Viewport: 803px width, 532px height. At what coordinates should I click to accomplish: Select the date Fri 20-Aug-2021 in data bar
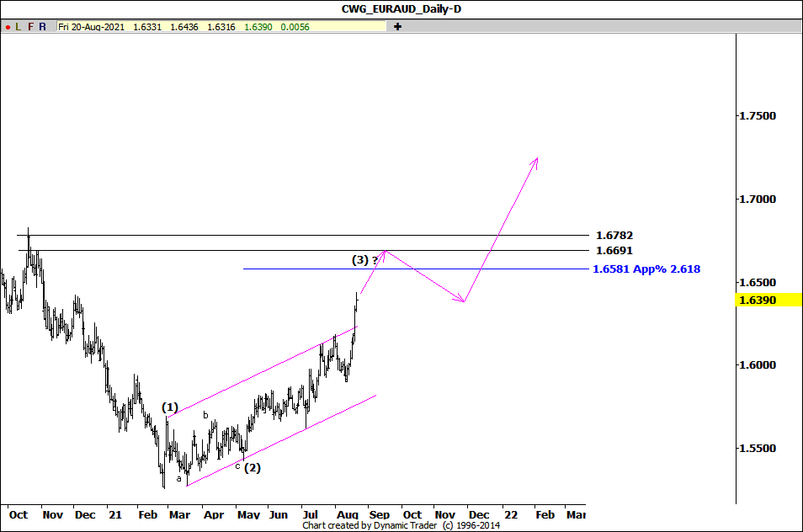[91, 27]
